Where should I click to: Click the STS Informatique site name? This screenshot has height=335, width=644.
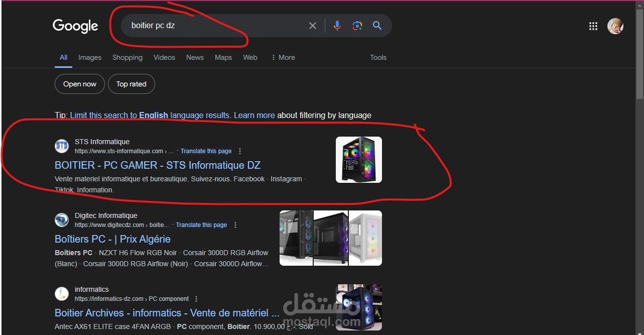(x=102, y=142)
